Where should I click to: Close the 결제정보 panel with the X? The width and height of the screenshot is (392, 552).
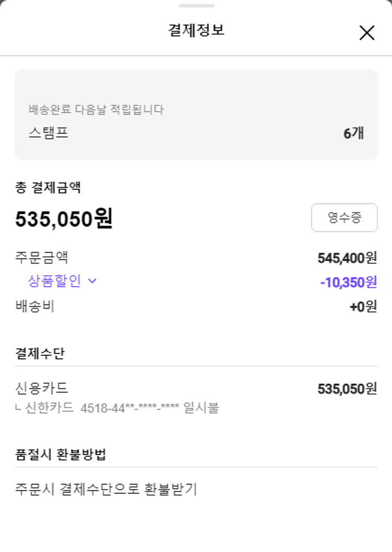[367, 32]
